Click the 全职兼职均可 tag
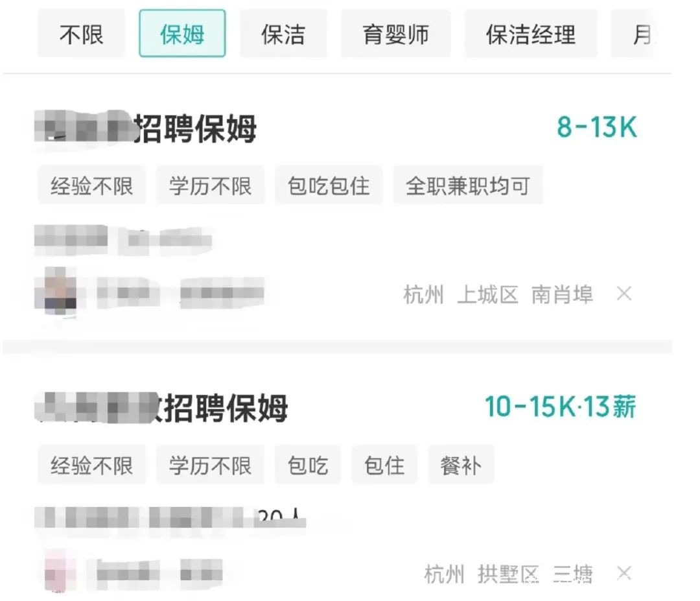The height and width of the screenshot is (601, 700). click(x=468, y=185)
